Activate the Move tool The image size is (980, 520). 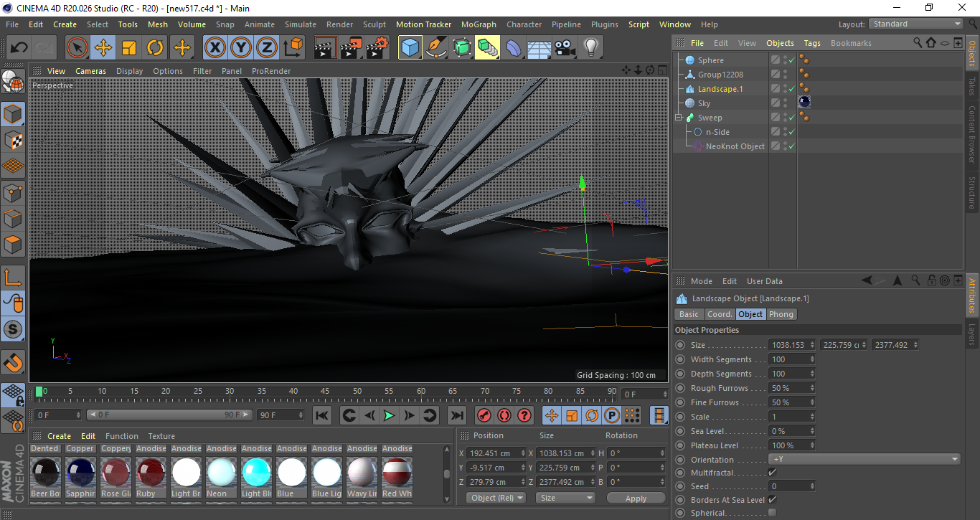tap(103, 48)
